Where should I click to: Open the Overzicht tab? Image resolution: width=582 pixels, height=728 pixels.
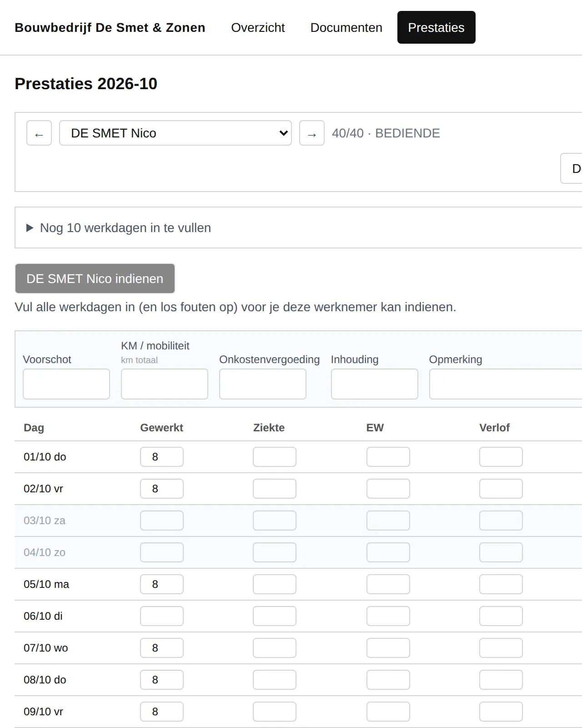(258, 27)
